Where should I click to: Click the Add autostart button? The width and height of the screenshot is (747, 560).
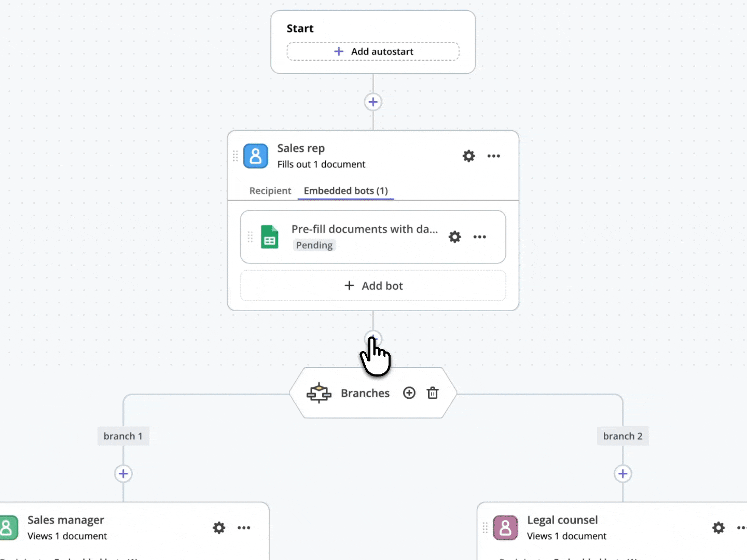click(373, 51)
